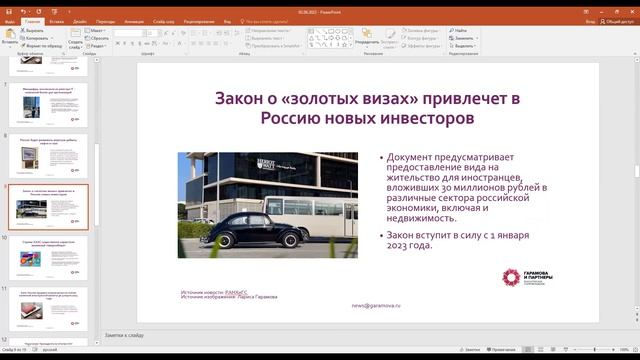Switch to reading view icon
Image resolution: width=640 pixels, height=360 pixels.
tap(553, 350)
